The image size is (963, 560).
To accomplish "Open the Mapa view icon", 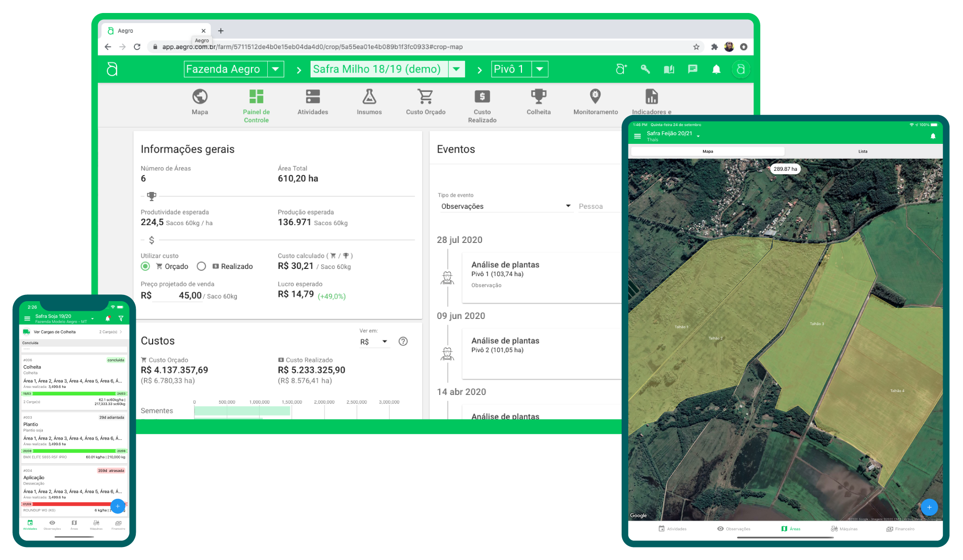I will [x=200, y=97].
